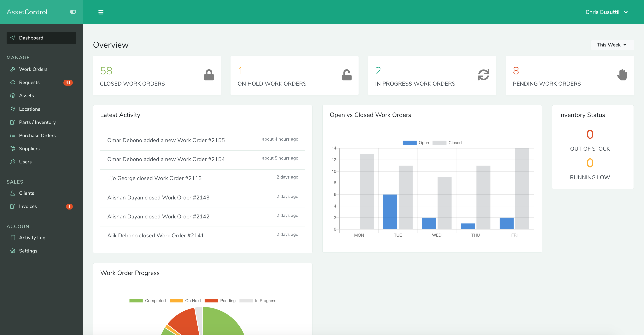Open Lijo George closed Work Order #2113
Viewport: 644px width, 335px height.
point(202,179)
